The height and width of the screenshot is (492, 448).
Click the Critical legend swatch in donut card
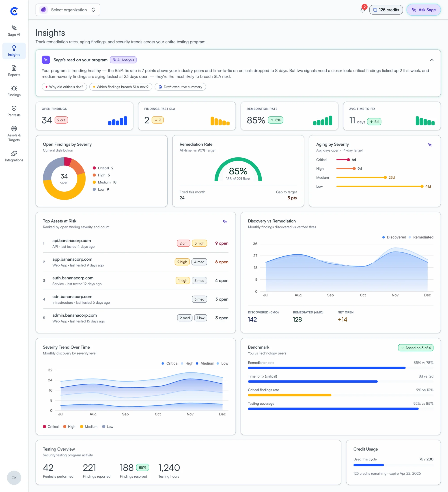coord(94,168)
